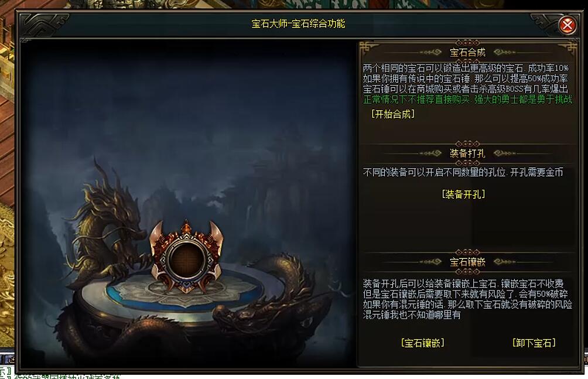Click the [开始合成] start synthesis link
Screen dimensions: 588x379
click(x=393, y=114)
